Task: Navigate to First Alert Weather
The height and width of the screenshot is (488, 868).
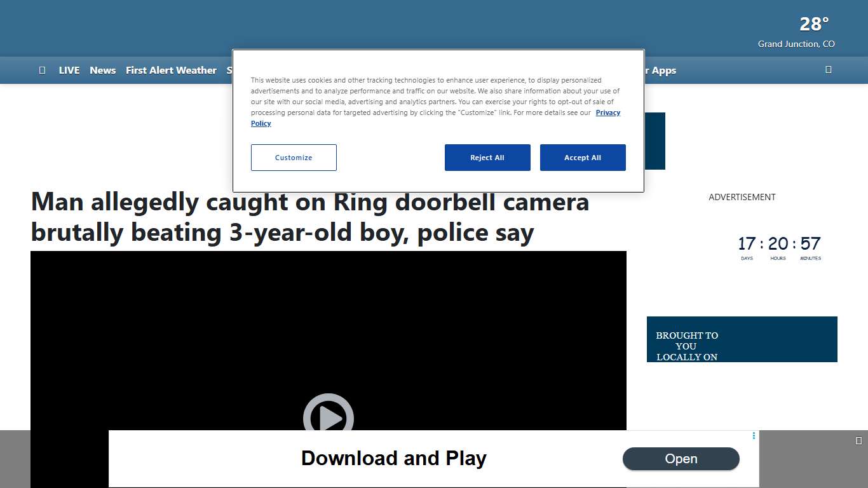Action: [x=171, y=70]
